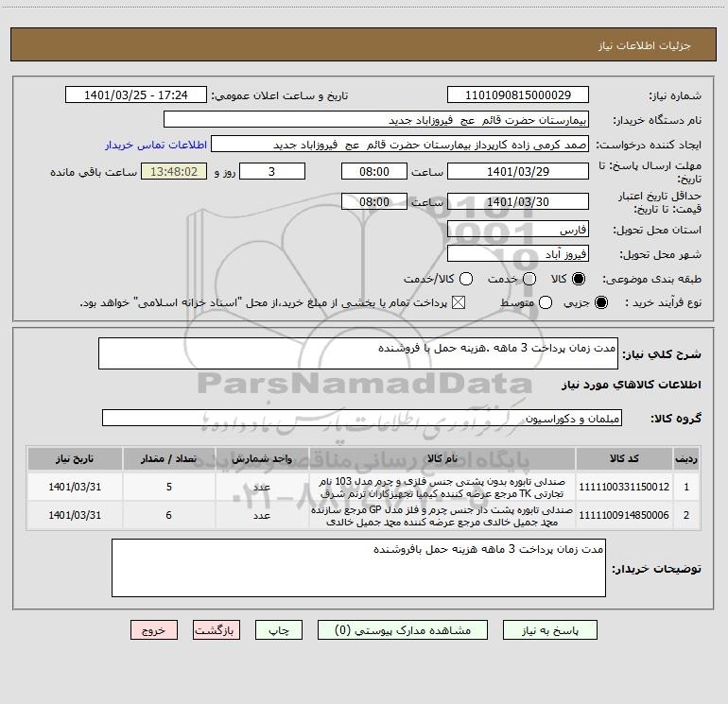Click the ساعت باقی مانده label
Viewport: 728px width, 704px height.
coord(94,172)
